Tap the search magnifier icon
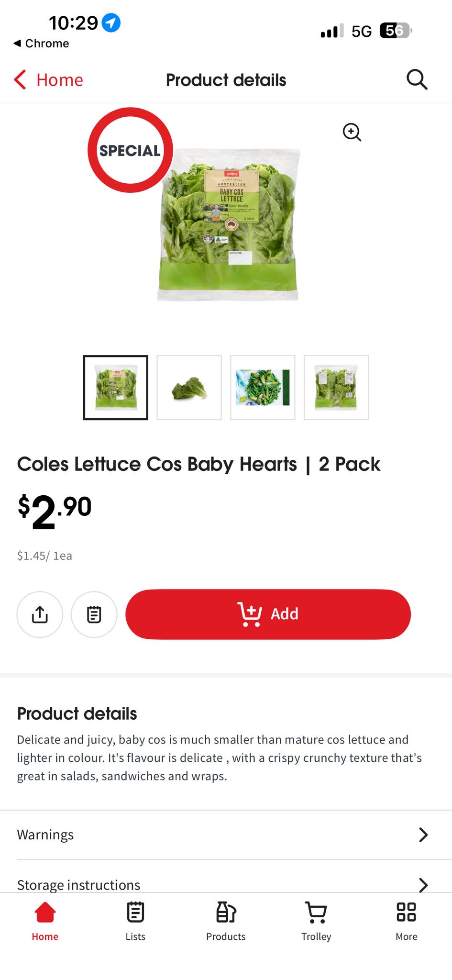This screenshot has width=452, height=980. 417,79
